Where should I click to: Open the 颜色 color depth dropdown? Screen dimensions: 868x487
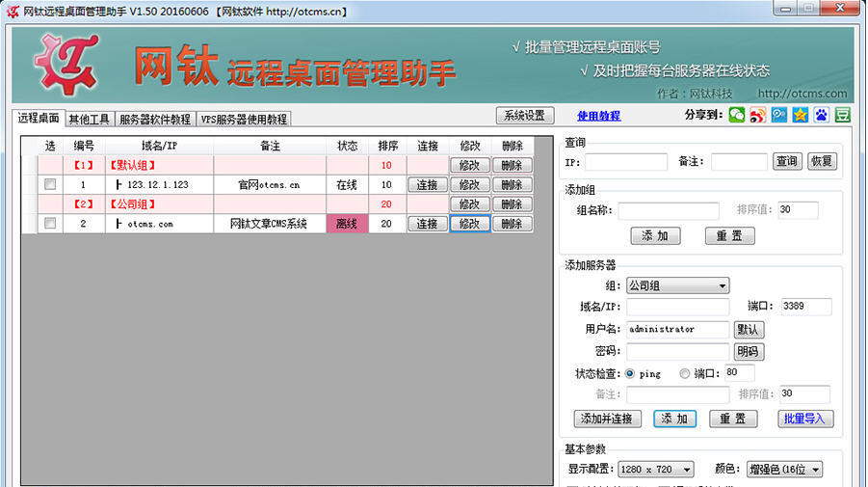(x=784, y=470)
